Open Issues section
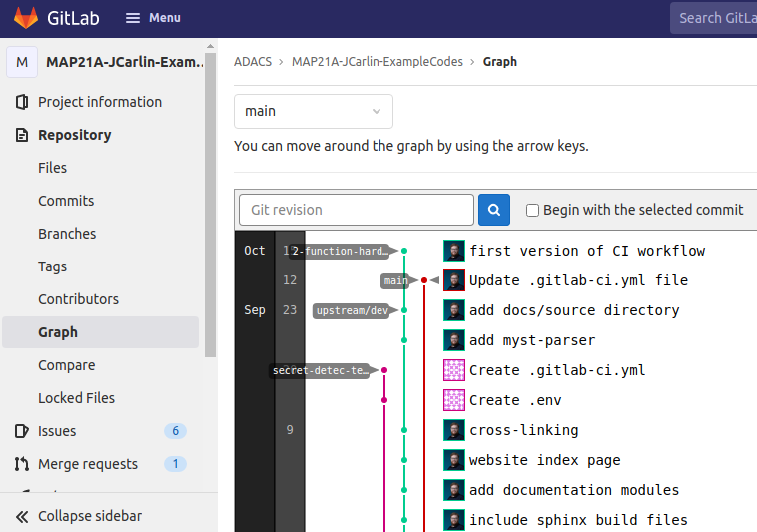This screenshot has height=532, width=757. [x=57, y=431]
